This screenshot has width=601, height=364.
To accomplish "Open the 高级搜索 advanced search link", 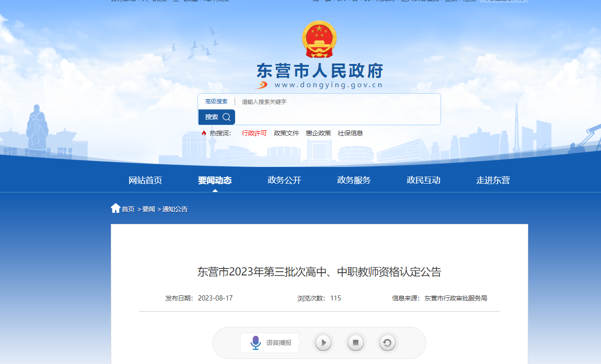I will [x=217, y=102].
